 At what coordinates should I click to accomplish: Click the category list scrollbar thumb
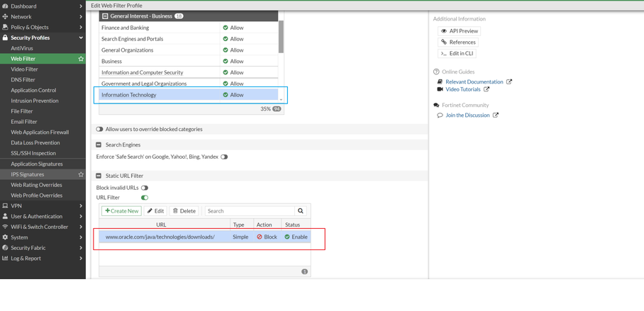[x=281, y=37]
